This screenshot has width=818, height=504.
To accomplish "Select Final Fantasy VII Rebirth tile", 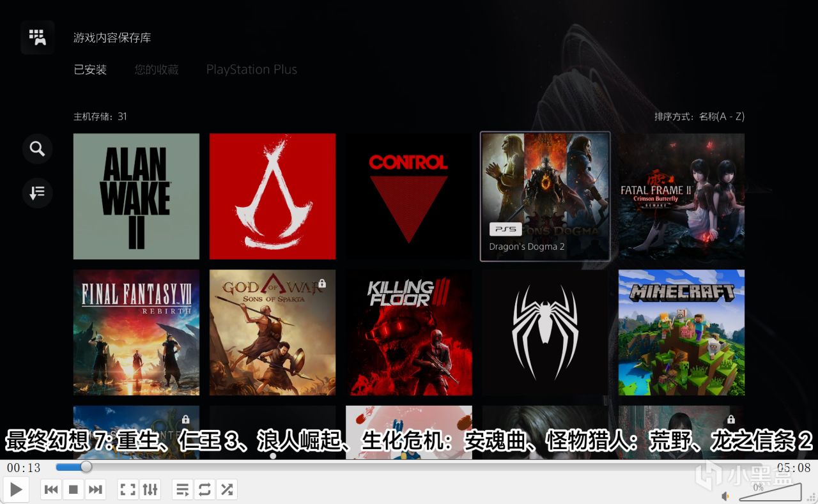I will (x=136, y=332).
